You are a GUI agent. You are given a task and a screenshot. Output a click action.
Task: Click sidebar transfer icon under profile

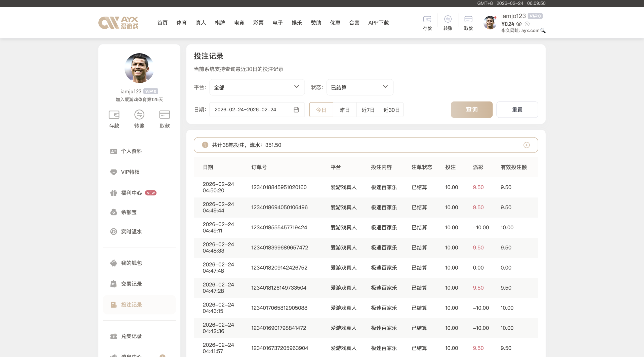(x=139, y=115)
